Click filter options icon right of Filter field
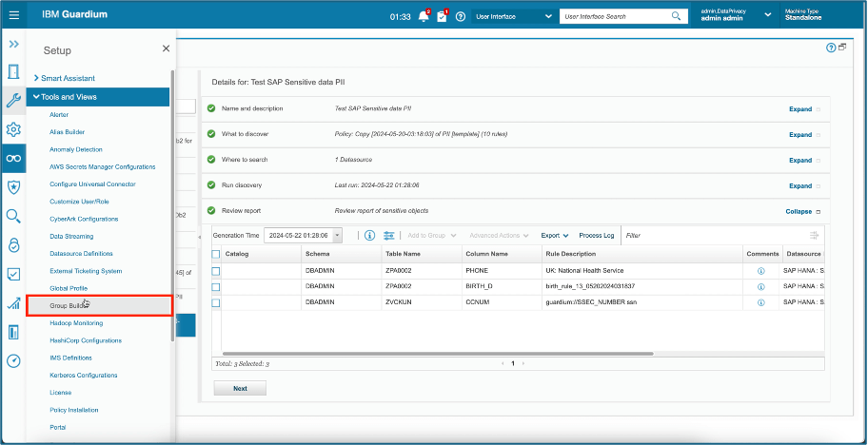The image size is (868, 445). pos(815,236)
